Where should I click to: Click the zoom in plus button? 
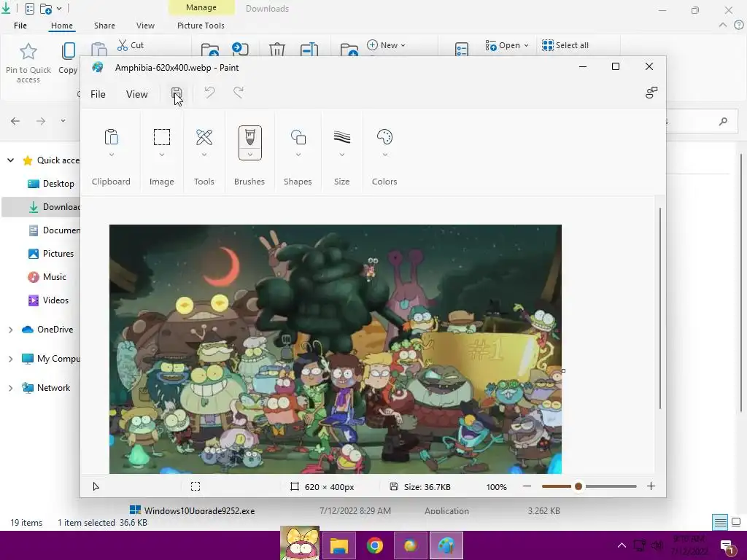coord(651,486)
